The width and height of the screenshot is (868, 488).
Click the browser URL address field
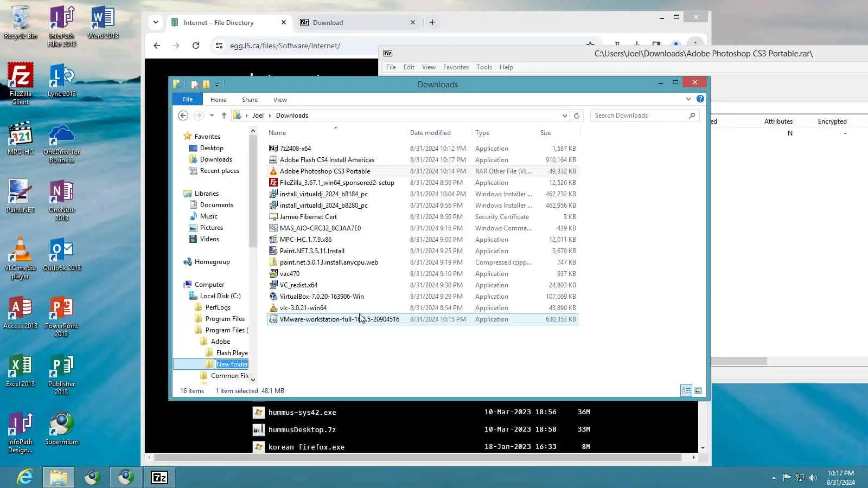tap(401, 46)
